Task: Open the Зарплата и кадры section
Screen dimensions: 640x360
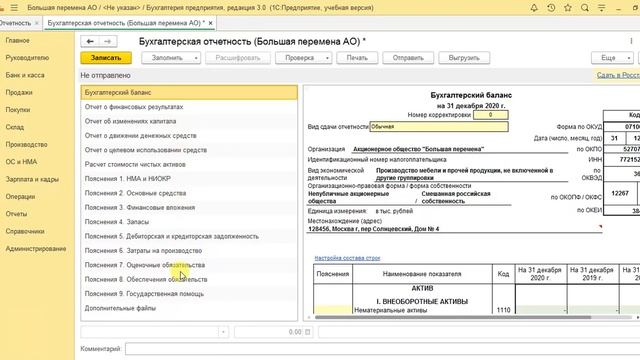Action: point(32,179)
